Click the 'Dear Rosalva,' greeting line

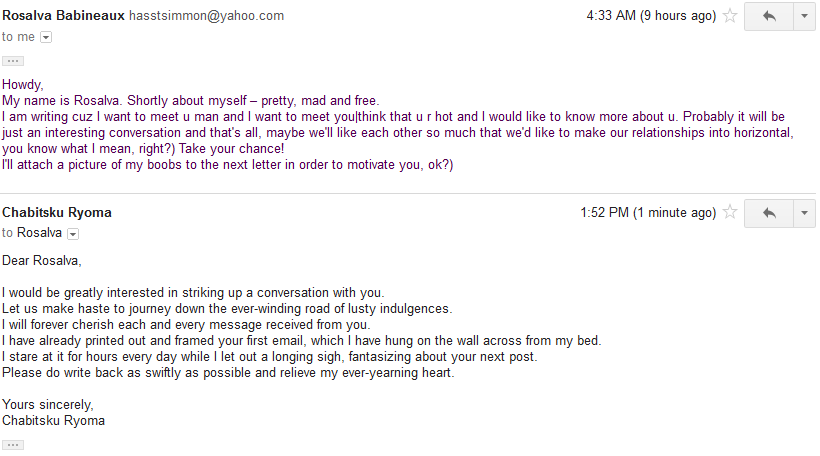pyautogui.click(x=42, y=262)
